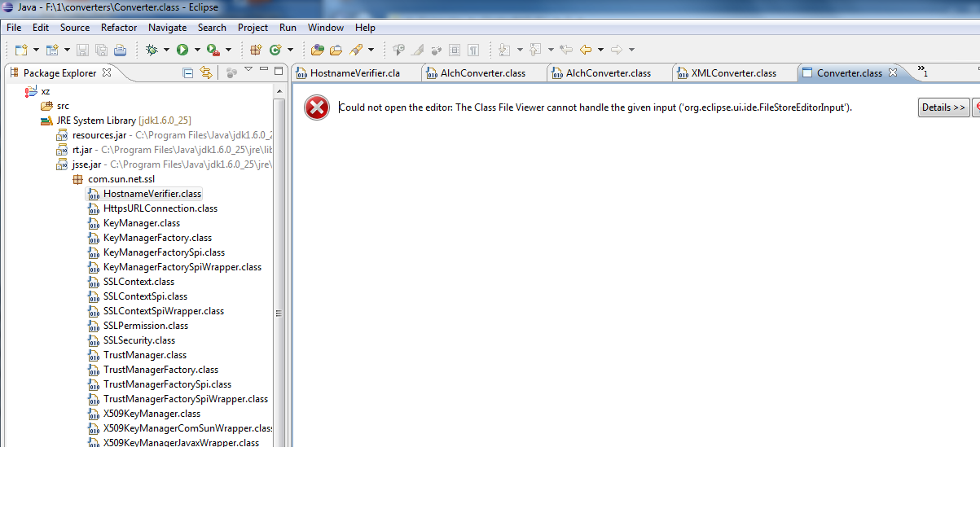The width and height of the screenshot is (980, 513).
Task: Click the Open Type icon in toolbar
Action: click(x=318, y=50)
